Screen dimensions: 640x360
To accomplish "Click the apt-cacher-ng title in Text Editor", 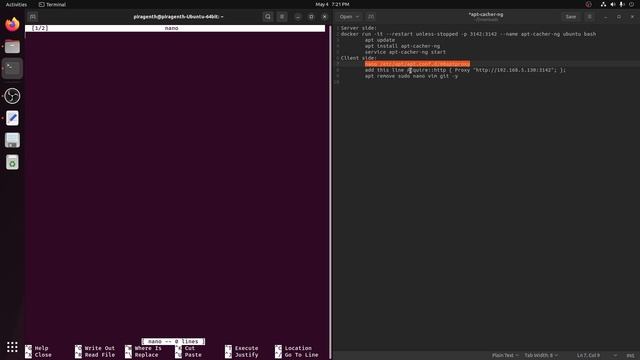I will (486, 14).
